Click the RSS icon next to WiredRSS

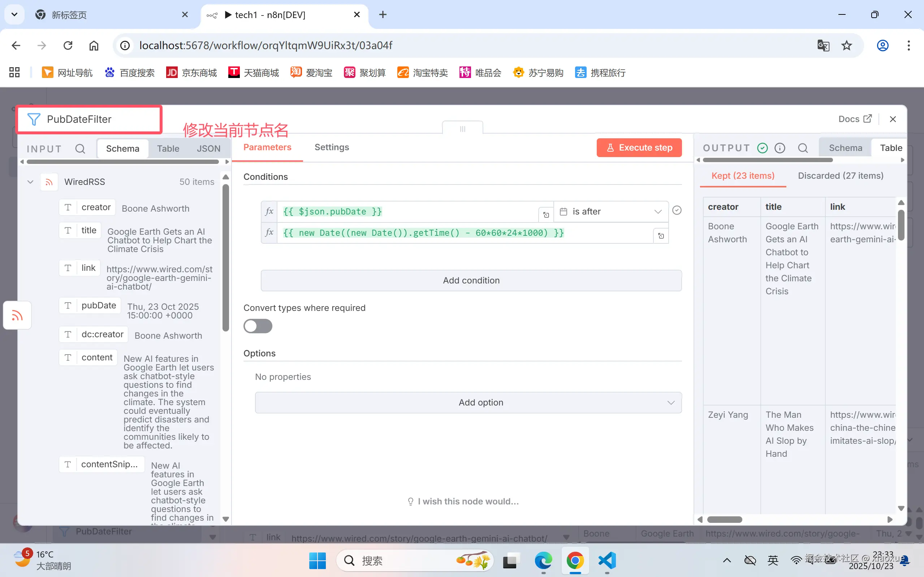(49, 182)
